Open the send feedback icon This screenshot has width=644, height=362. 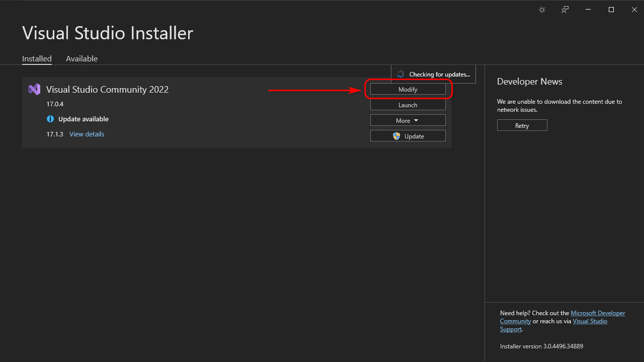tap(565, 10)
